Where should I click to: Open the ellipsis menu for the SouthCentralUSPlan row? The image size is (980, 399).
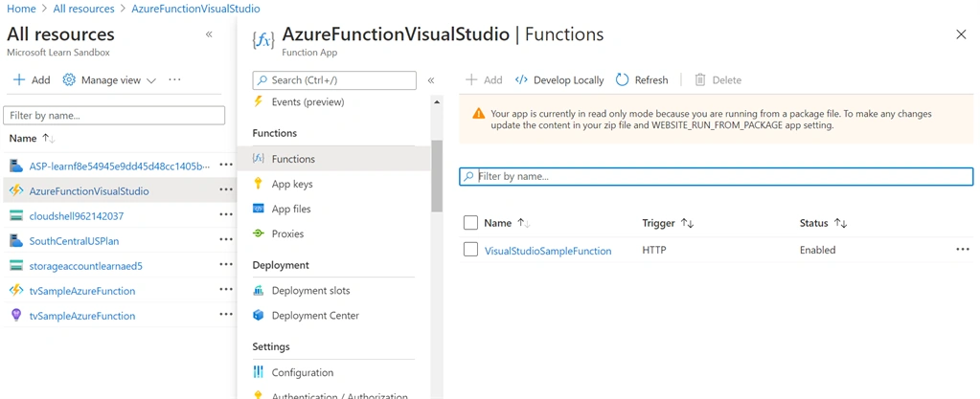tap(226, 240)
